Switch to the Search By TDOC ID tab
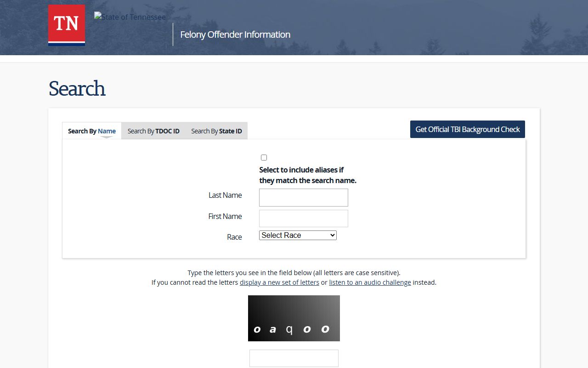 point(153,131)
